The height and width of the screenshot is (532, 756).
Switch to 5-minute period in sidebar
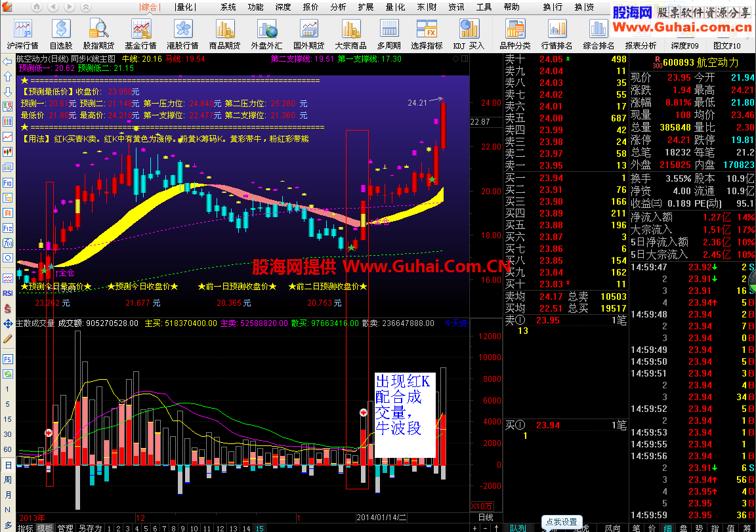click(7, 404)
